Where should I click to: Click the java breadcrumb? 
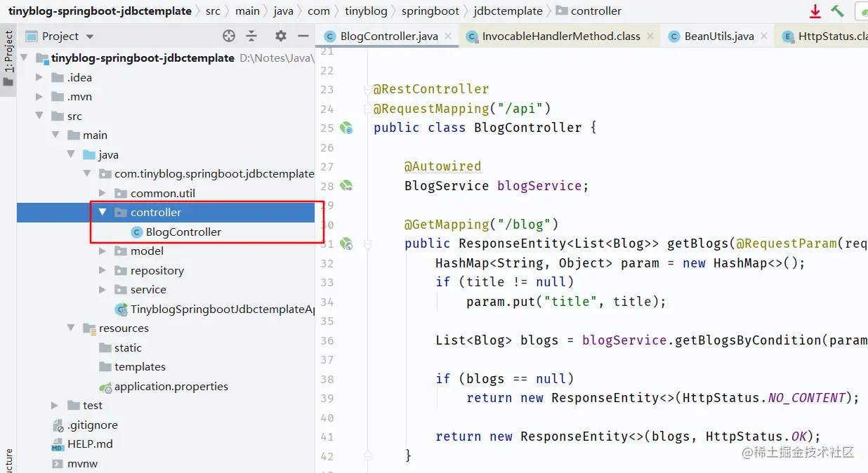point(283,11)
